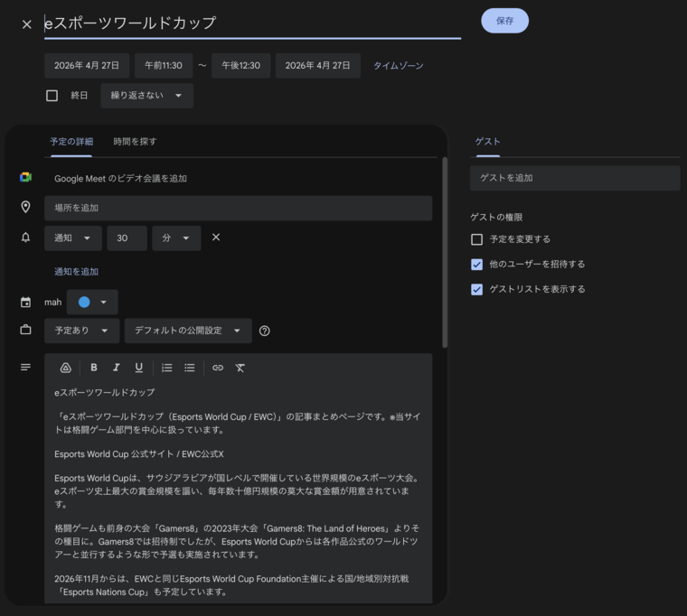Change the start time 午前11:30

164,66
